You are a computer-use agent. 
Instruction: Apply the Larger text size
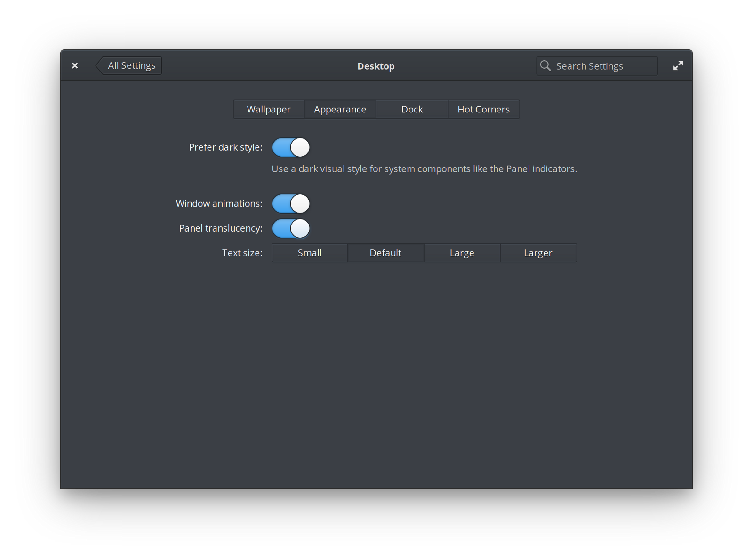[538, 253]
